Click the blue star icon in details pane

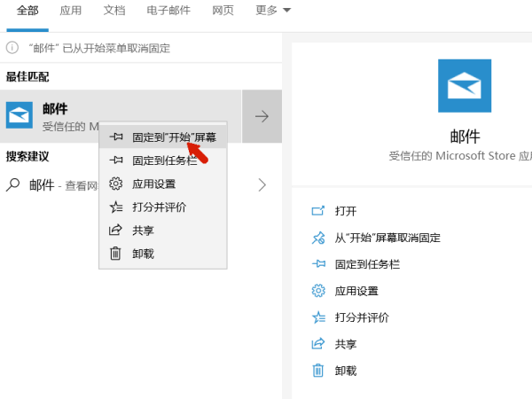point(318,317)
